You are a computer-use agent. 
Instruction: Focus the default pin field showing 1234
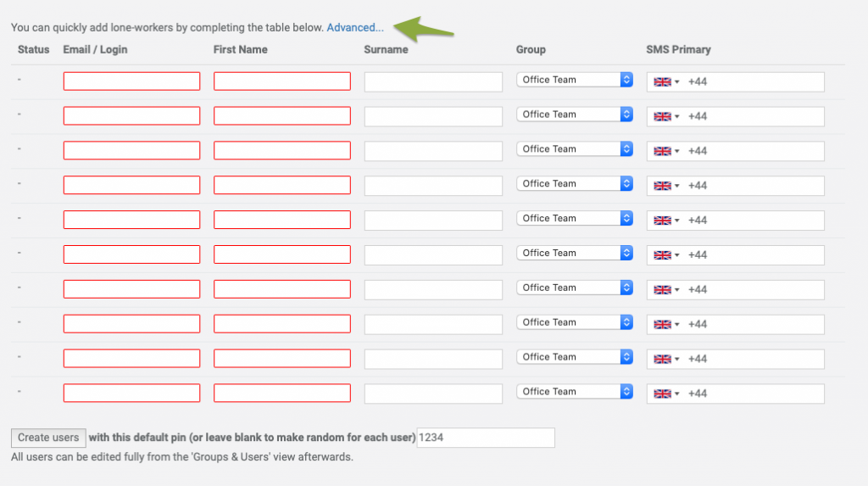click(x=486, y=438)
